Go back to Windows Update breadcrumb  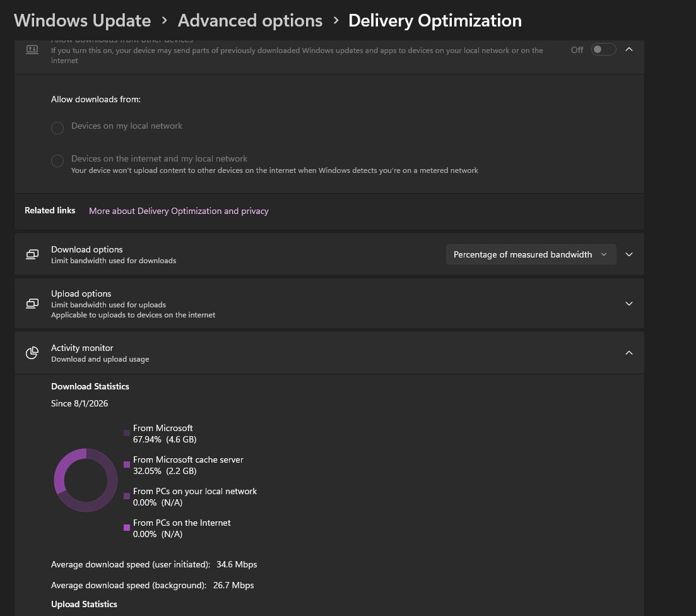click(83, 20)
